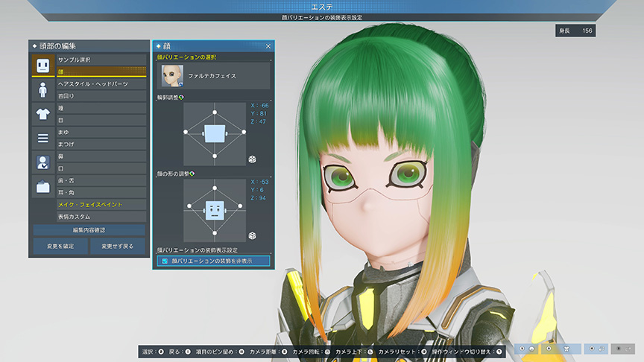This screenshot has width=644, height=362.
Task: Randomize 輪郭調整 with the dice icon
Action: pos(253,159)
